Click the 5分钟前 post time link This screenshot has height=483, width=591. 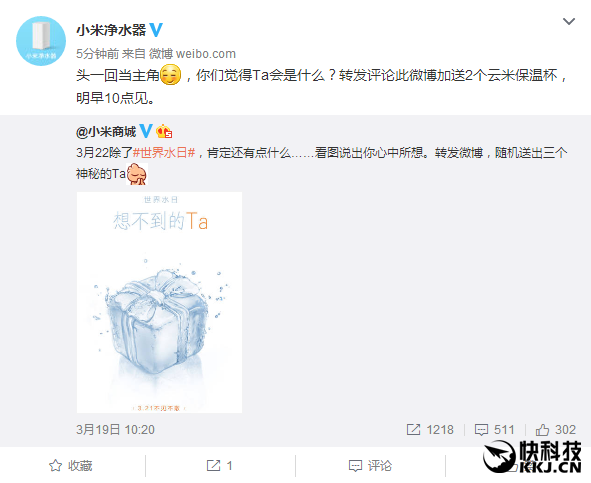click(98, 54)
